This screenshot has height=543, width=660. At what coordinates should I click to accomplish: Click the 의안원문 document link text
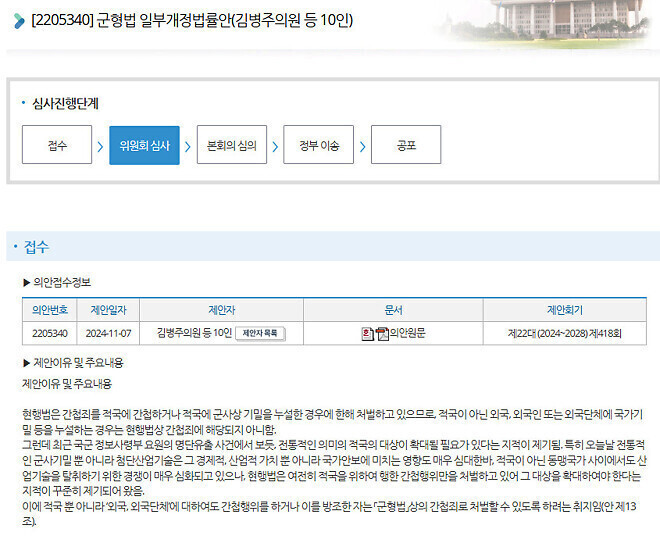point(407,333)
